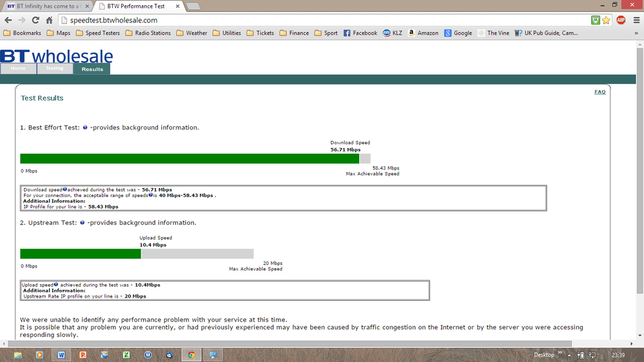Open PowerPoint from the taskbar
The width and height of the screenshot is (644, 362).
tap(83, 355)
